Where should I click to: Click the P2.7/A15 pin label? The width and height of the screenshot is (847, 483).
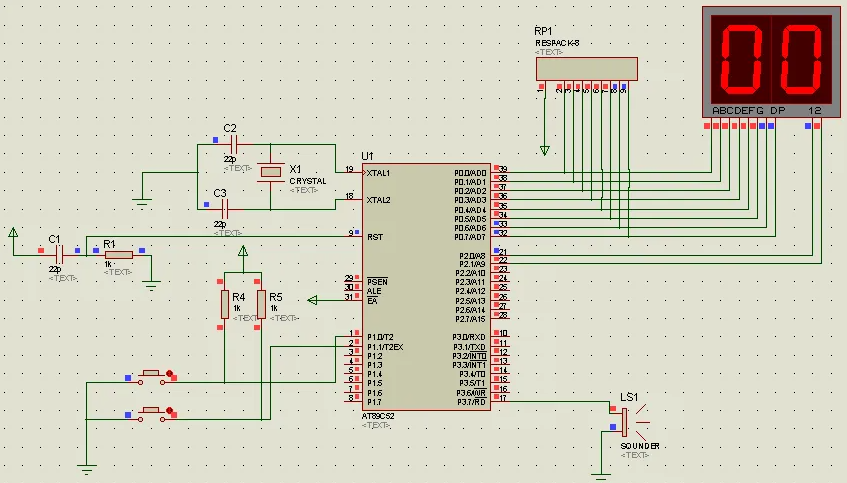pos(470,319)
